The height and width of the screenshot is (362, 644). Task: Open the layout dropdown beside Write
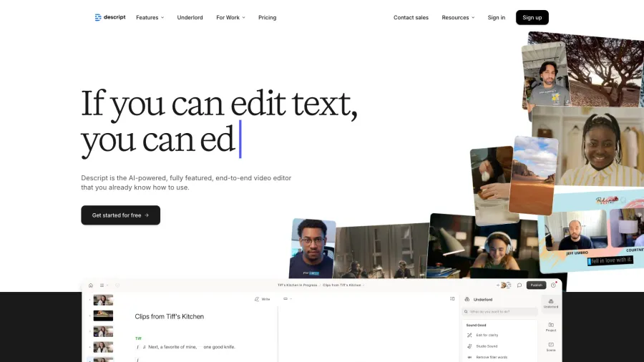coord(288,299)
